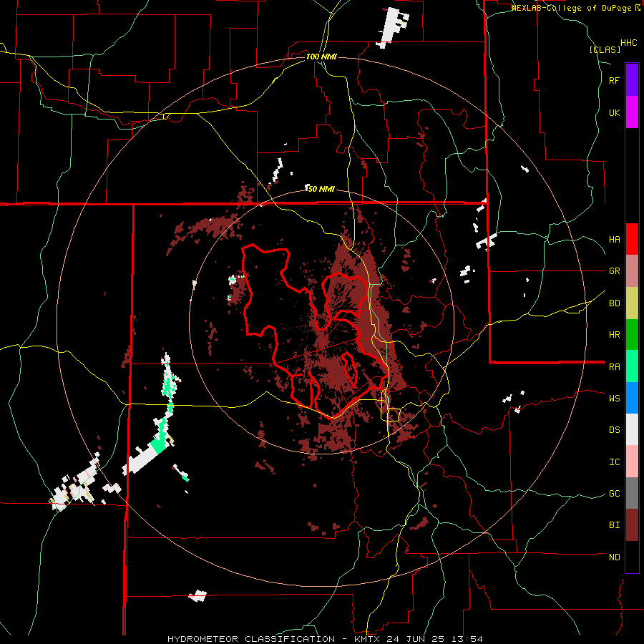Click the BI legend label
The height and width of the screenshot is (644, 644).
pyautogui.click(x=614, y=525)
